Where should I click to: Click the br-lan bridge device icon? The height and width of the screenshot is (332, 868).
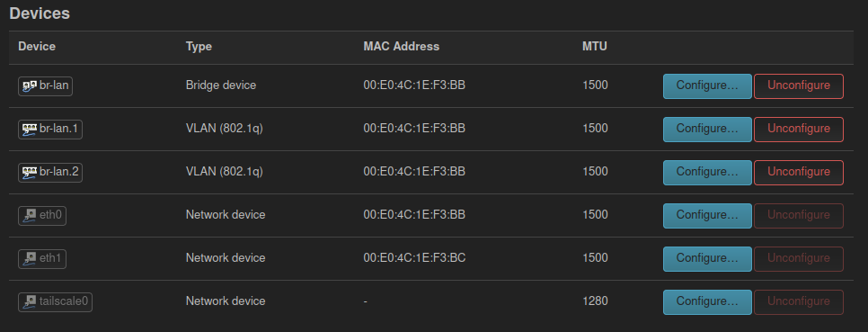[x=30, y=85]
